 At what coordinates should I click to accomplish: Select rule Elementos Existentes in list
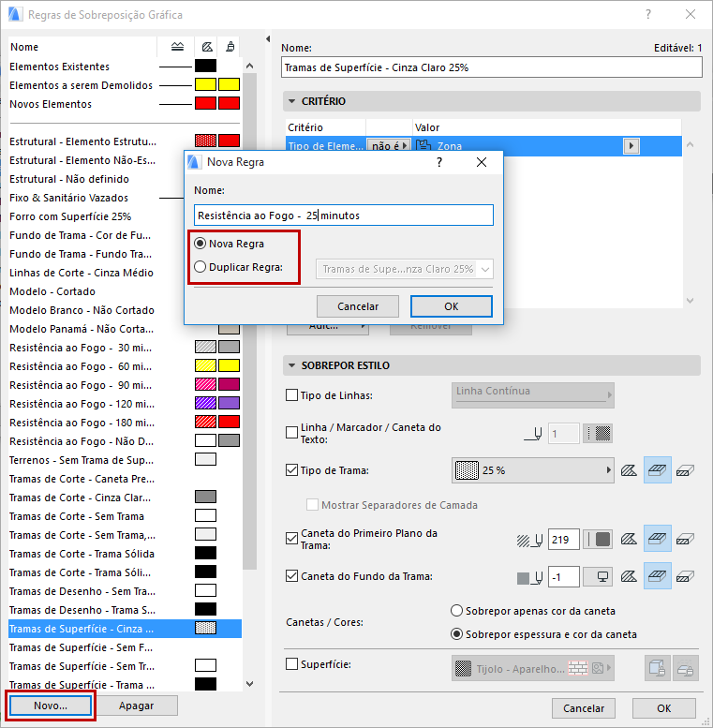point(125,67)
